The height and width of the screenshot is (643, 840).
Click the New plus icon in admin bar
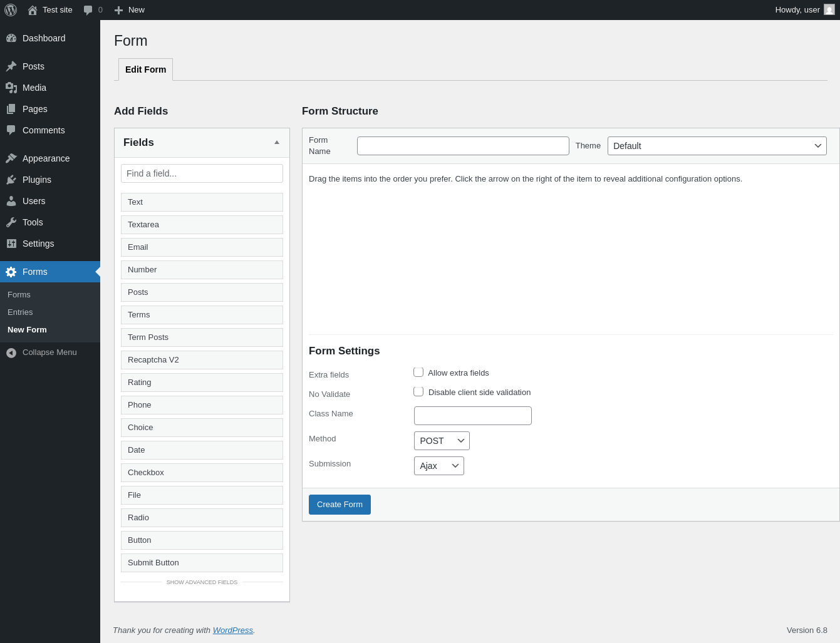[118, 10]
